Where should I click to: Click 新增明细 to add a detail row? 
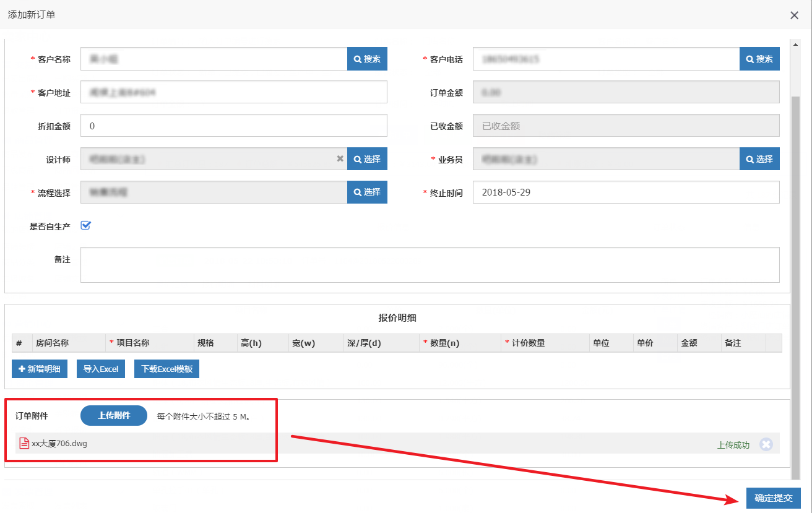tap(40, 369)
